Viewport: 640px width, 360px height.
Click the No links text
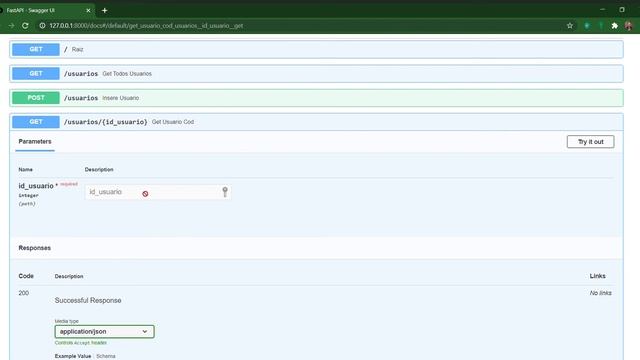[x=600, y=293]
